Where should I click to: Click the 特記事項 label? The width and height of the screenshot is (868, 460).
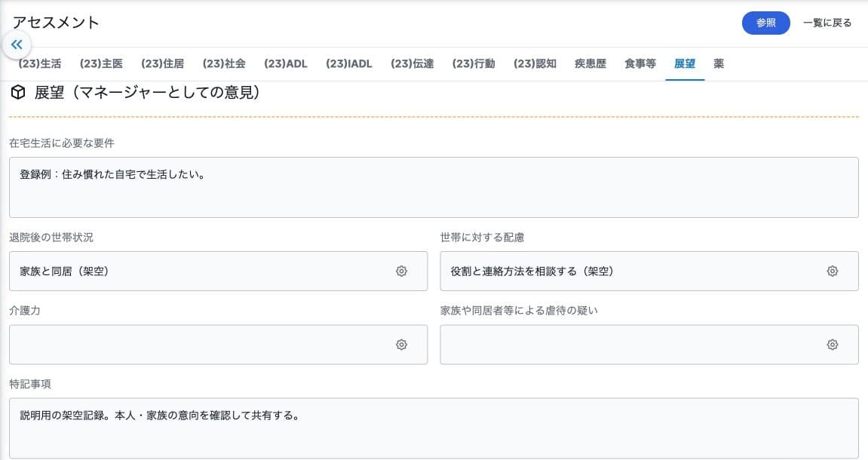[x=30, y=384]
